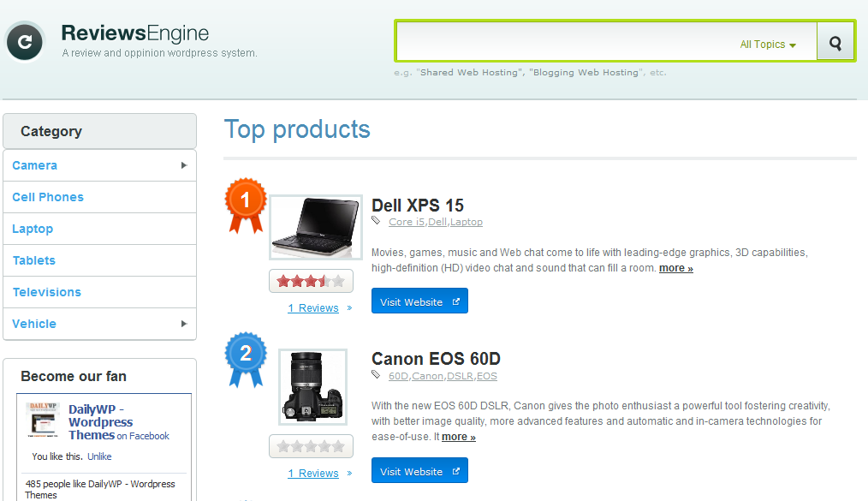The height and width of the screenshot is (501, 868).
Task: Click the double-arrow beside Canon reviews
Action: (x=349, y=473)
